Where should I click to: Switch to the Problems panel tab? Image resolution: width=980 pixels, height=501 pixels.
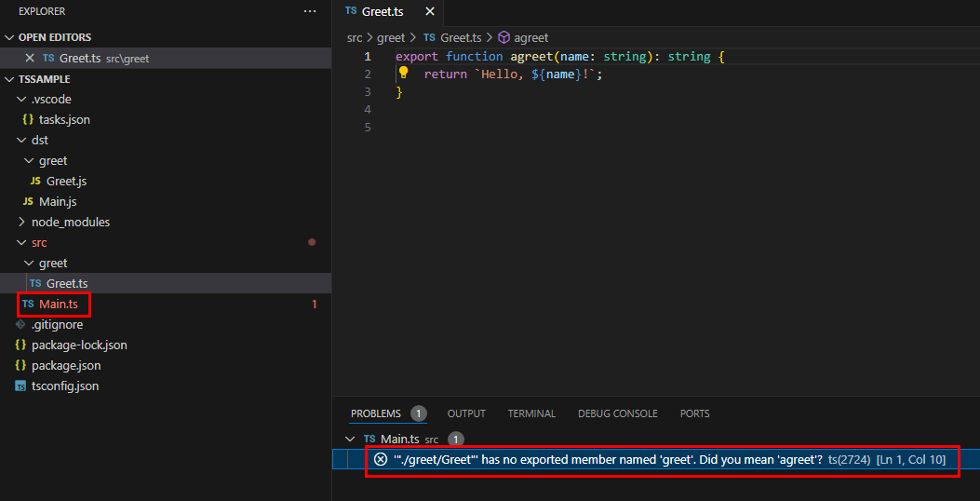(x=376, y=413)
